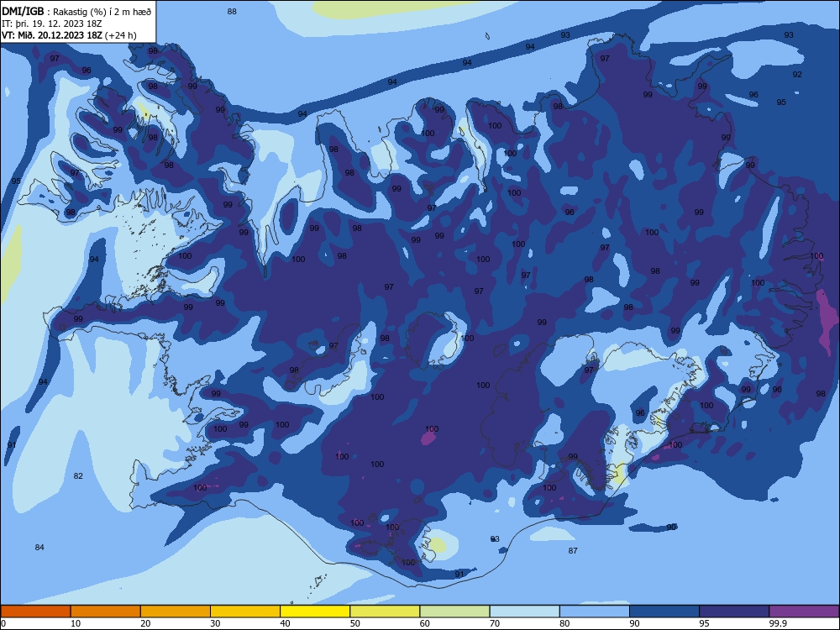Click the legend scale label '99.9'
The image size is (840, 630).
click(x=779, y=623)
